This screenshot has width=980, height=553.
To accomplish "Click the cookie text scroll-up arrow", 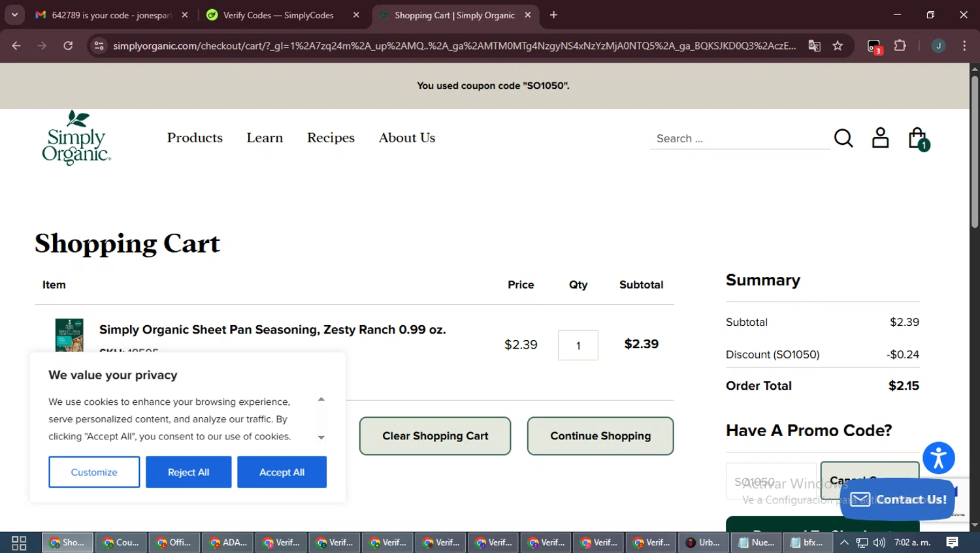I will click(321, 399).
